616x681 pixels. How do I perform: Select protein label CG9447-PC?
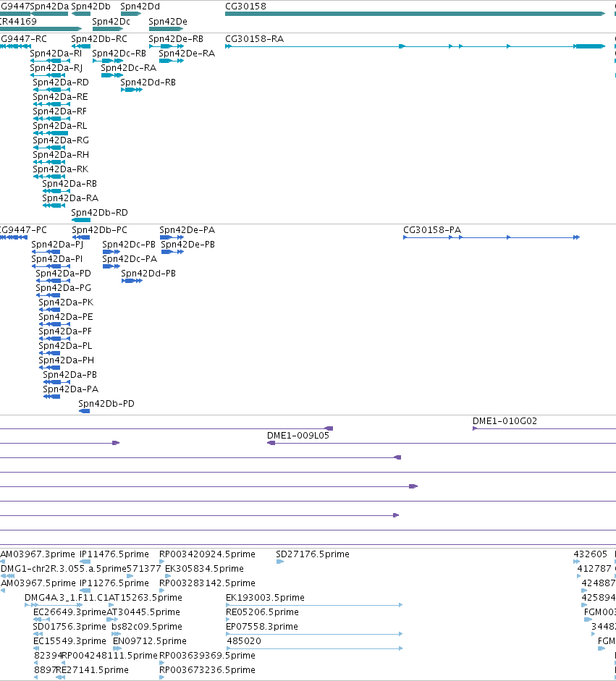point(23,229)
